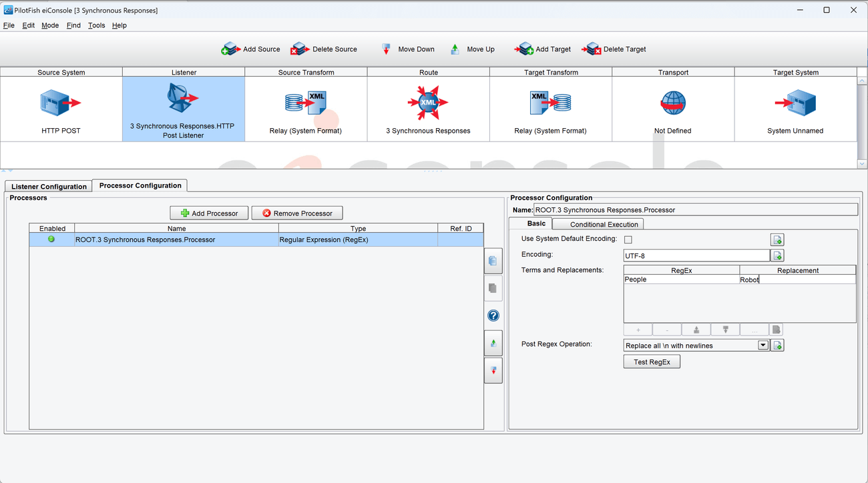This screenshot has height=483, width=868.
Task: Click the plus add-row button under table
Action: point(638,330)
